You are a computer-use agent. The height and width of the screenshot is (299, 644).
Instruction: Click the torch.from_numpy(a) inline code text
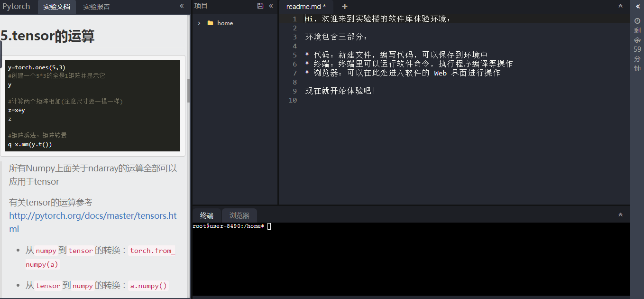pos(152,250)
